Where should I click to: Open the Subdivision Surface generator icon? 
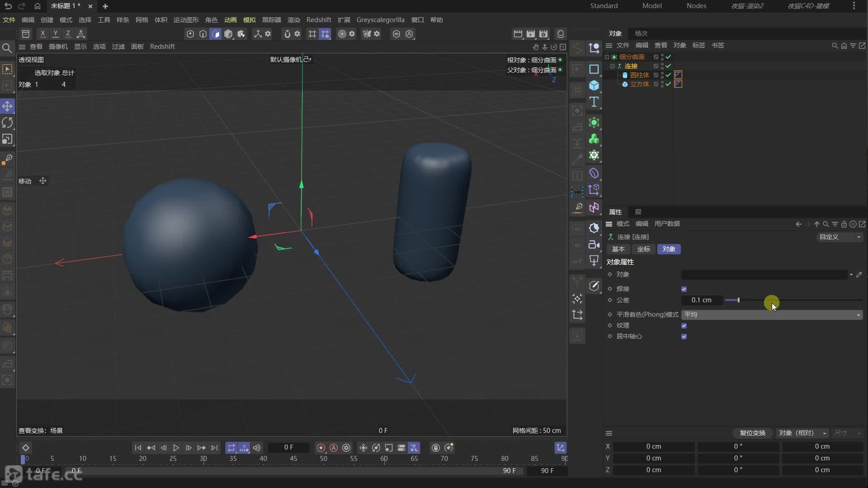[x=594, y=122]
